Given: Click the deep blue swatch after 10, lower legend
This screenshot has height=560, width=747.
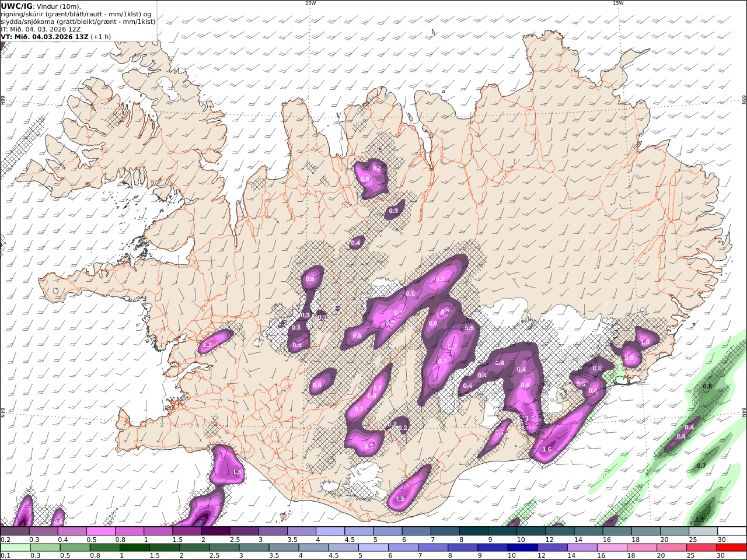Looking at the screenshot, I should coord(521,548).
